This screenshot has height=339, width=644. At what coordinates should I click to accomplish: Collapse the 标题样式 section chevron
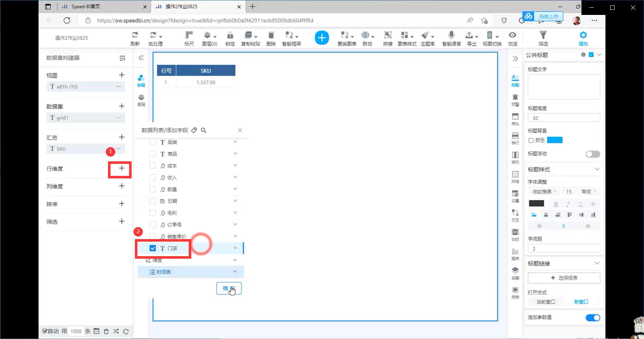click(x=597, y=169)
